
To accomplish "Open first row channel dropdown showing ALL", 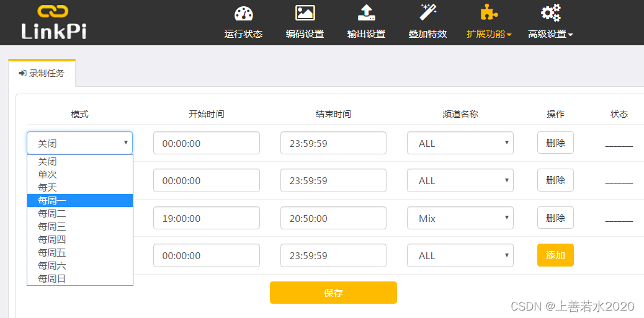I will click(x=460, y=143).
